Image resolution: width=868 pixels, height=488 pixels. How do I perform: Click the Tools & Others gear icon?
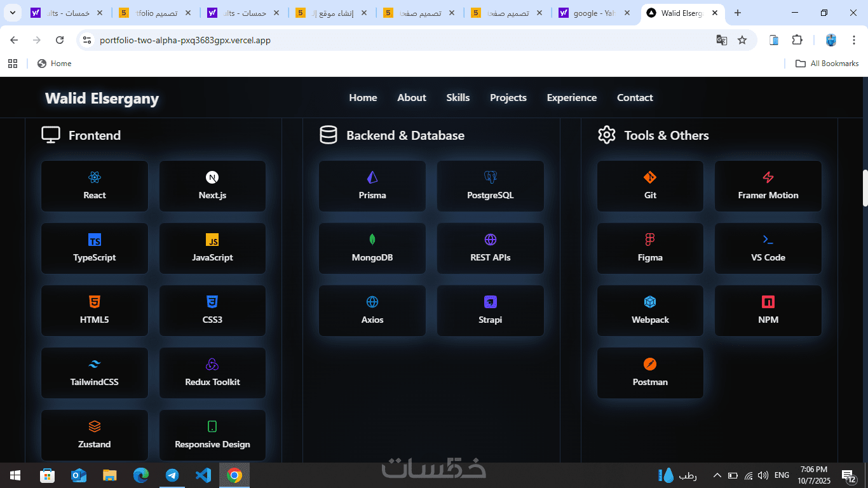607,135
